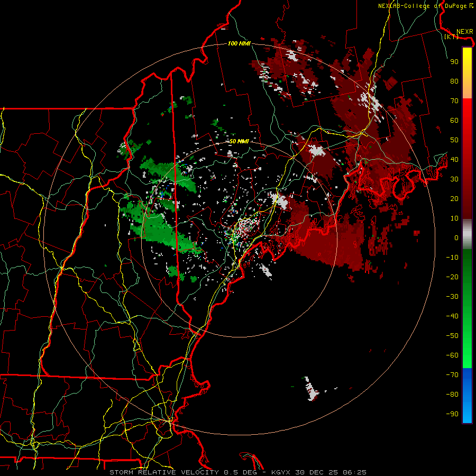This screenshot has height=476, width=476.
Task: Click the "NEXLAB-College of DuPage" header text
Action: 422,6
